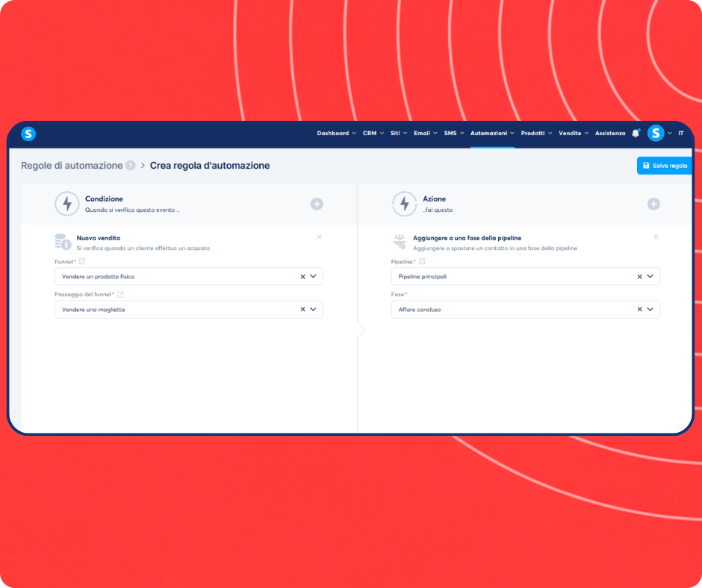Expand the Fase dropdown arrow
This screenshot has height=588, width=702.
650,309
